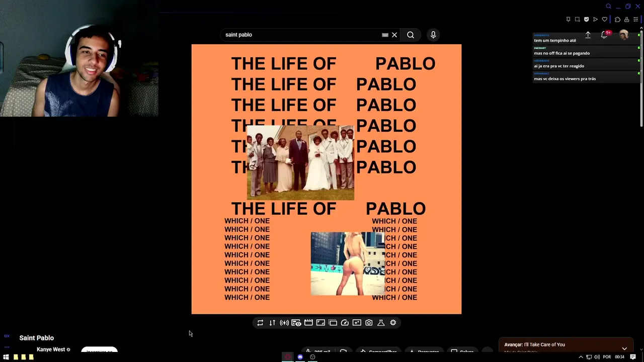Click the loop video icon in player toolbar

point(260,323)
